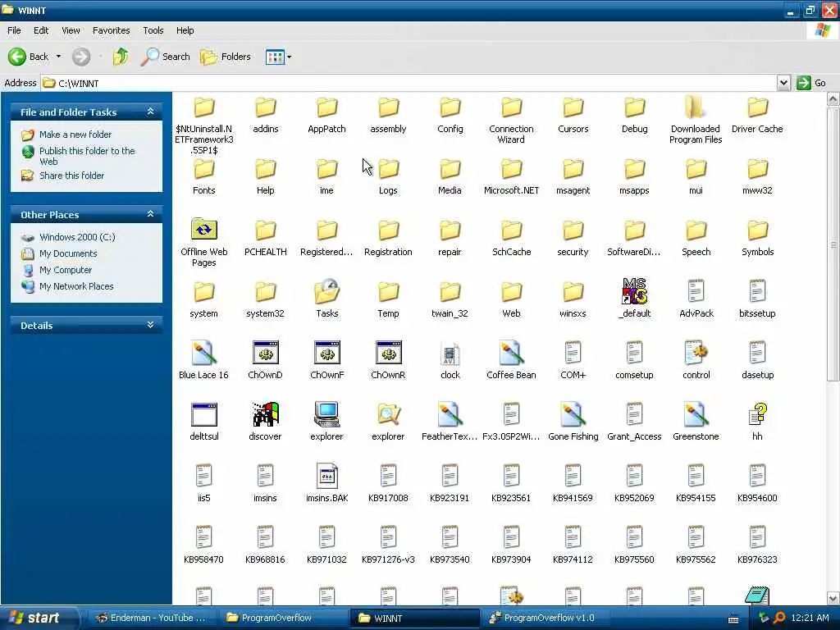Open the Address bar dropdown list
Image resolution: width=840 pixels, height=630 pixels.
[783, 83]
